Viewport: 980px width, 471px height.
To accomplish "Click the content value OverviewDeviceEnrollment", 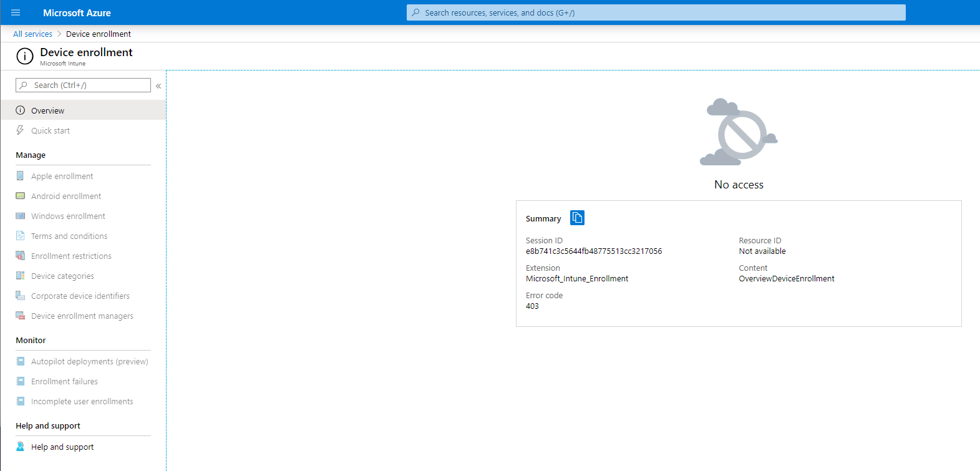I will [787, 279].
